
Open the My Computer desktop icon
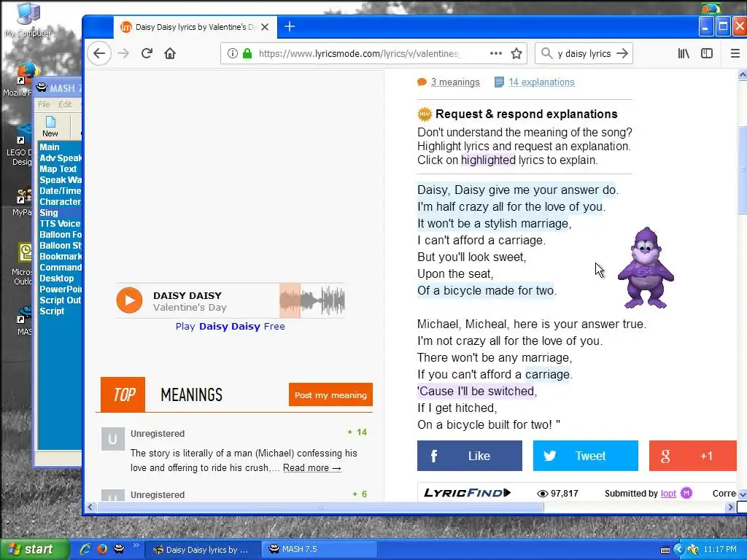28,19
